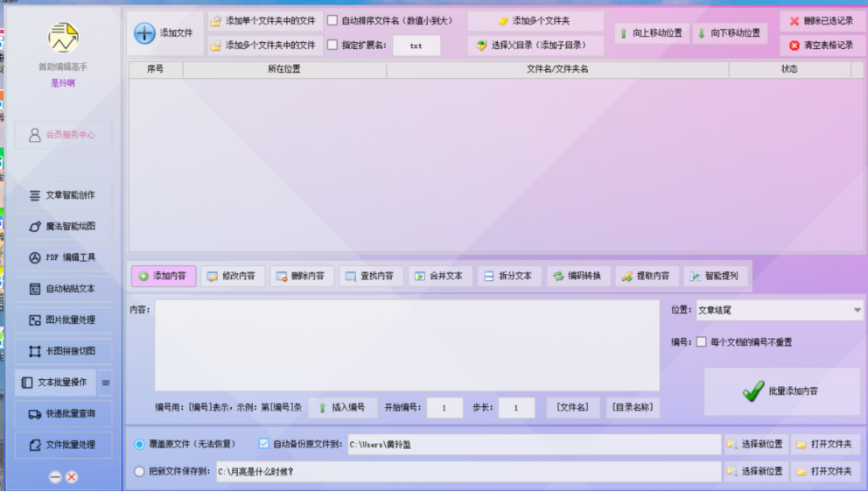Image resolution: width=868 pixels, height=492 pixels.
Task: Click 插入编号 button with arrow icon
Action: coord(343,408)
